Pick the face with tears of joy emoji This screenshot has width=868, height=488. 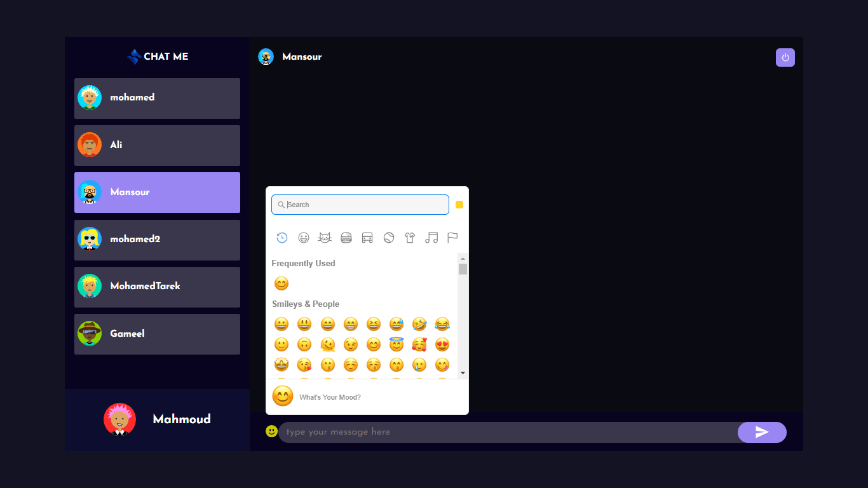point(442,324)
